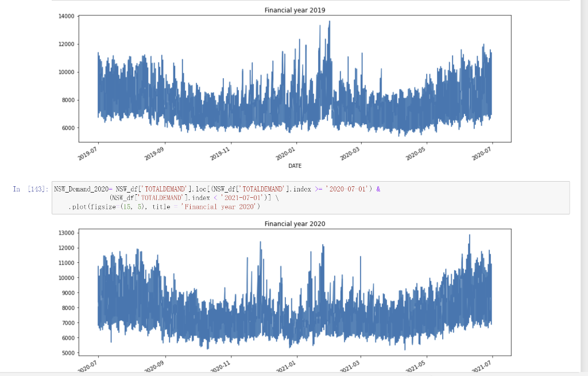Click the tallest demand spike in the 2019 chart

[328, 26]
